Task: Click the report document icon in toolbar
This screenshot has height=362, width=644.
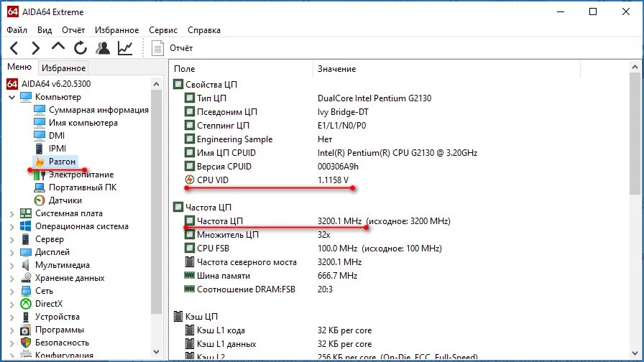Action: [x=157, y=48]
